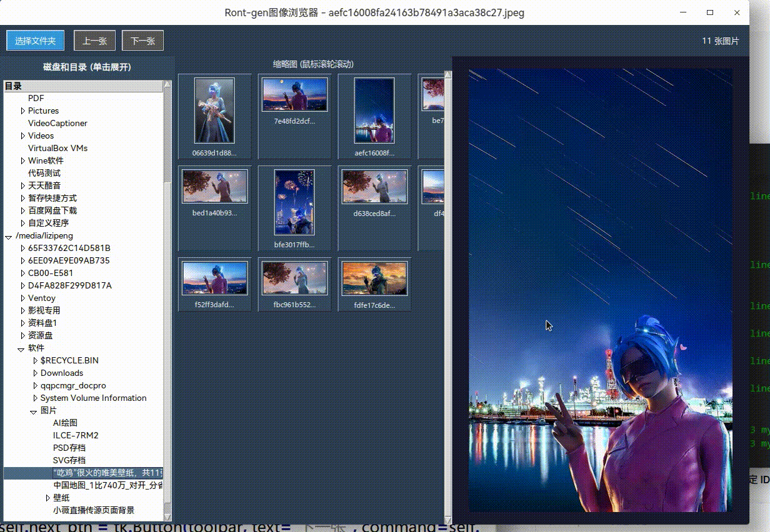Expand the Pictures folder arrow
The width and height of the screenshot is (770, 532).
tap(23, 111)
